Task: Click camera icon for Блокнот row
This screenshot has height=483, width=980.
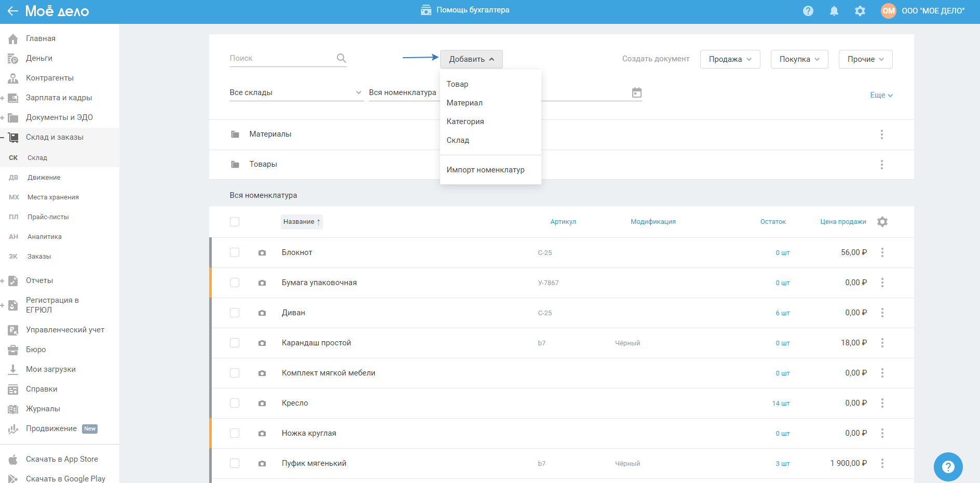Action: [x=262, y=253]
